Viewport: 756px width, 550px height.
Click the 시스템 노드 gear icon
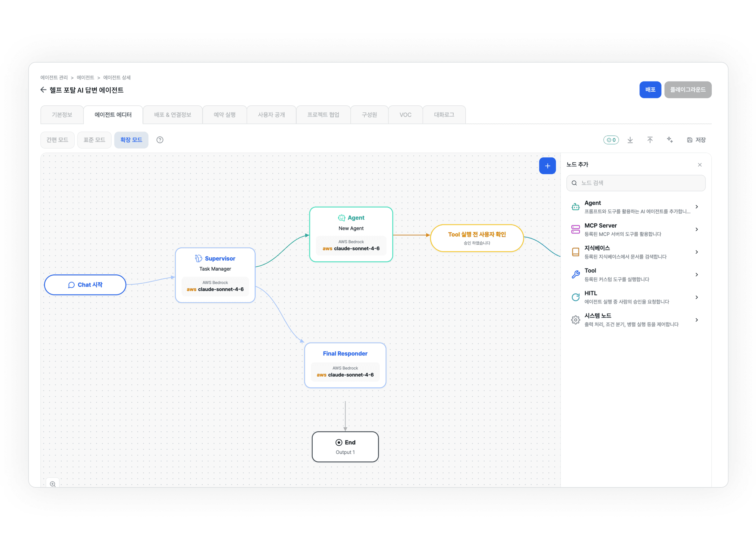point(576,320)
